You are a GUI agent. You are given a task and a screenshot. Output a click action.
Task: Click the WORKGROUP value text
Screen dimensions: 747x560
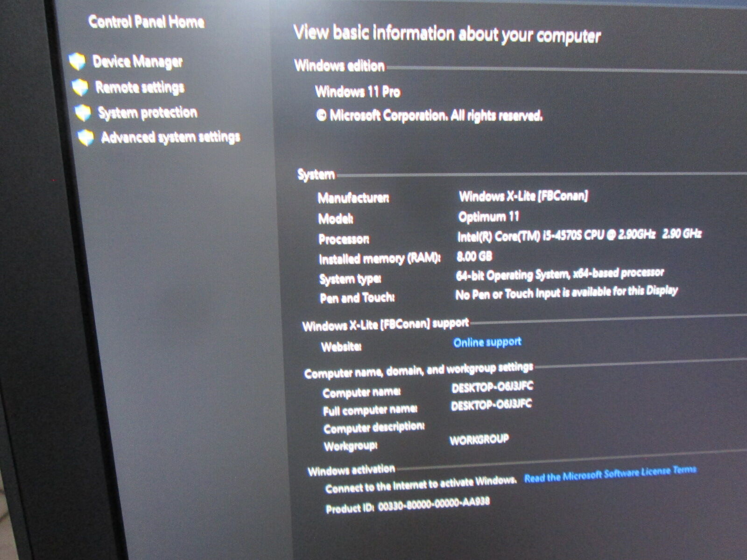pos(479,440)
